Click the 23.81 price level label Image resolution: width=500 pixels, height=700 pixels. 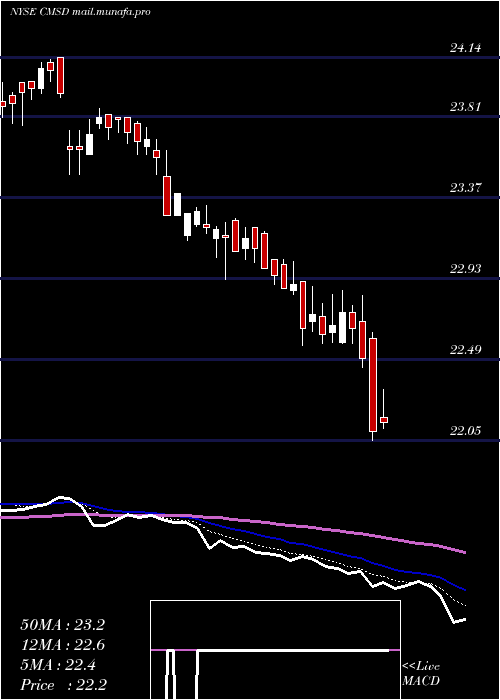(x=465, y=107)
